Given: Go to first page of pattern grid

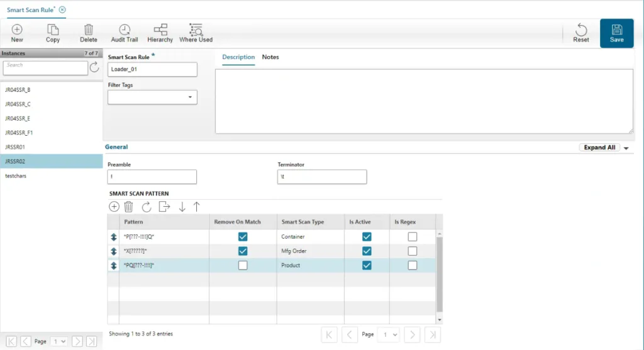Looking at the screenshot, I should 329,335.
